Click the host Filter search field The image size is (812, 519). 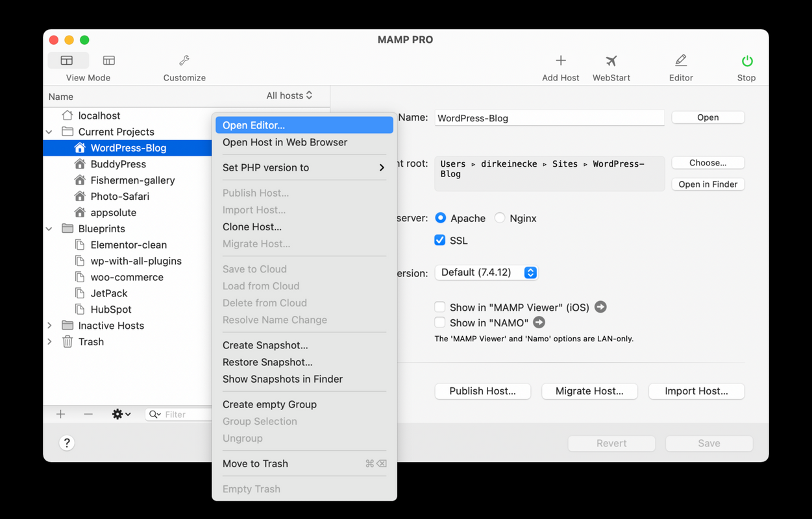click(178, 414)
